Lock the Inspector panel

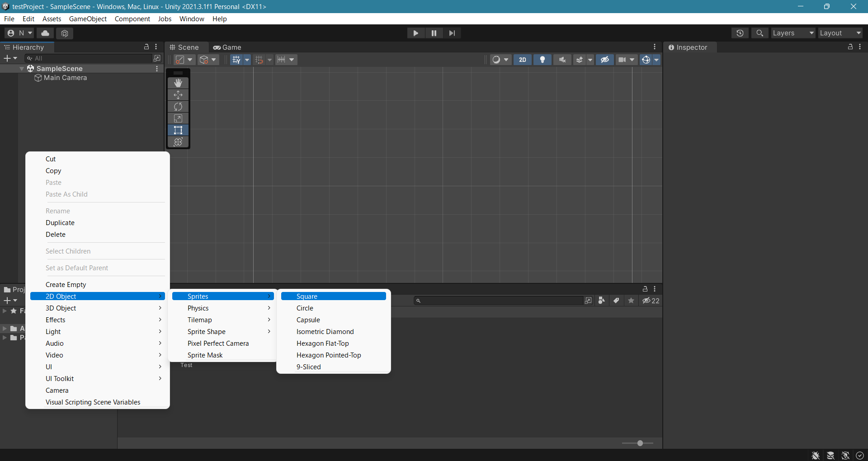850,47
